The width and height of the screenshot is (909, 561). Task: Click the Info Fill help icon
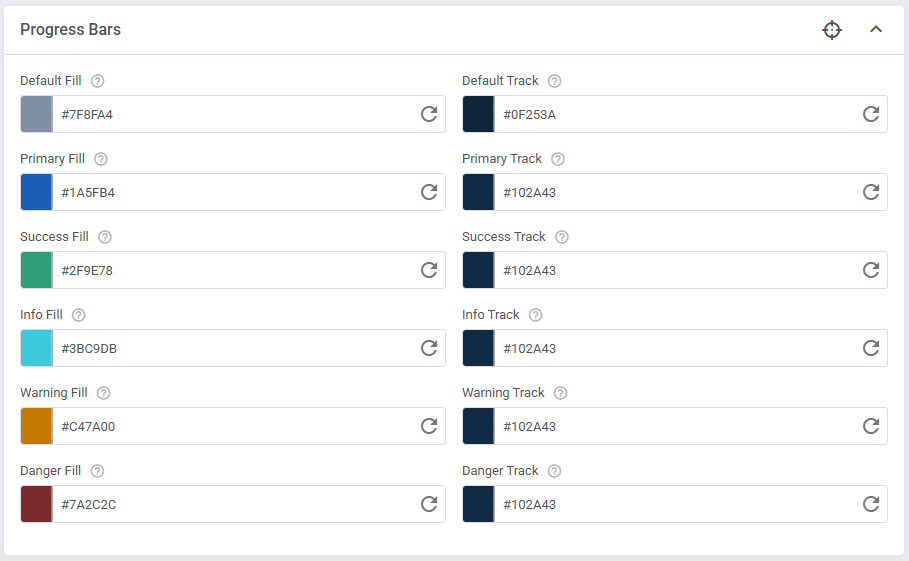pyautogui.click(x=79, y=315)
